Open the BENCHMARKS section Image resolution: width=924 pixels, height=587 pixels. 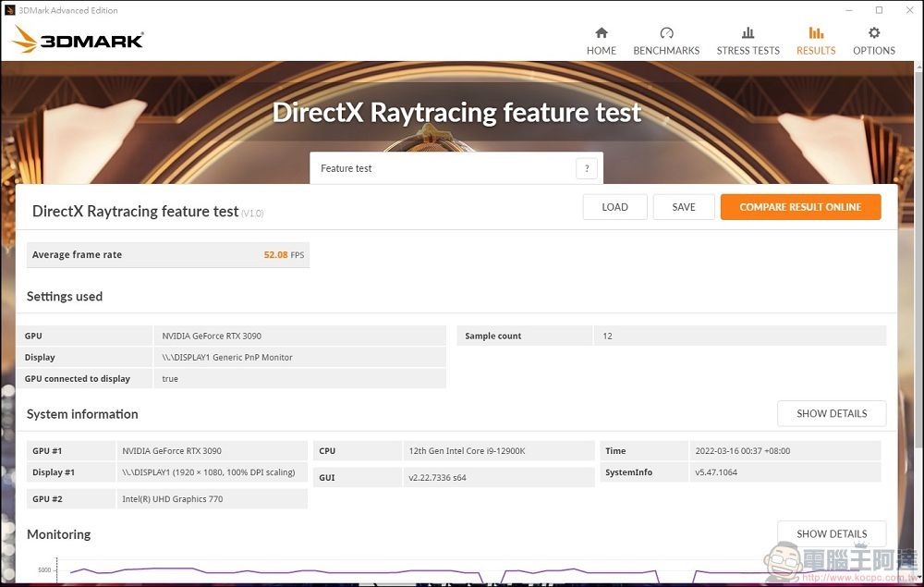pyautogui.click(x=666, y=42)
